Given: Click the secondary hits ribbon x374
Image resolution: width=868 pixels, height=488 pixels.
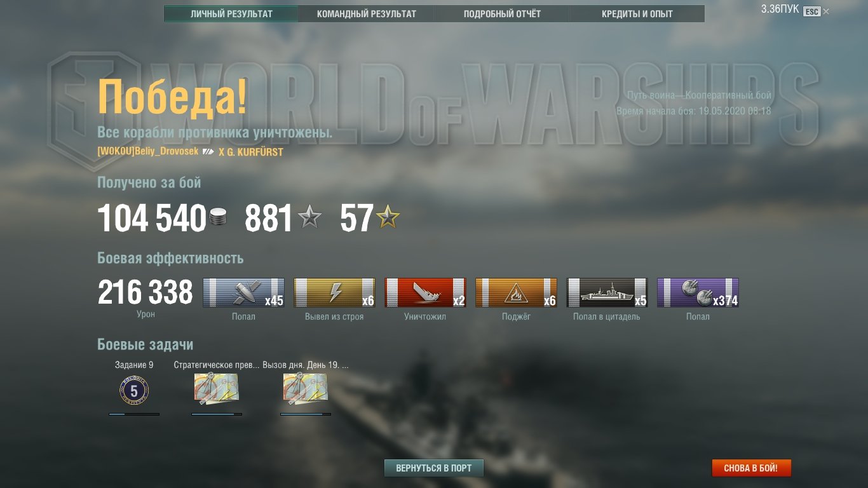Looking at the screenshot, I should click(x=698, y=293).
